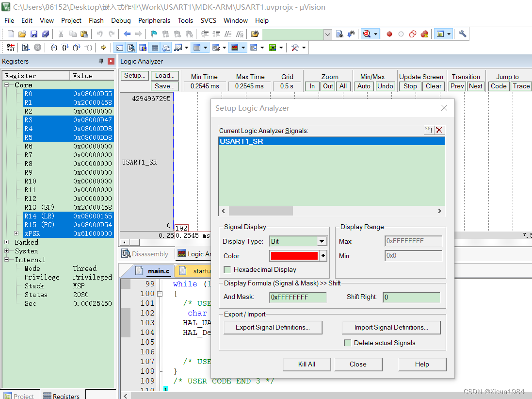Click Disable All Breakpoints icon
Image resolution: width=532 pixels, height=399 pixels.
413,34
